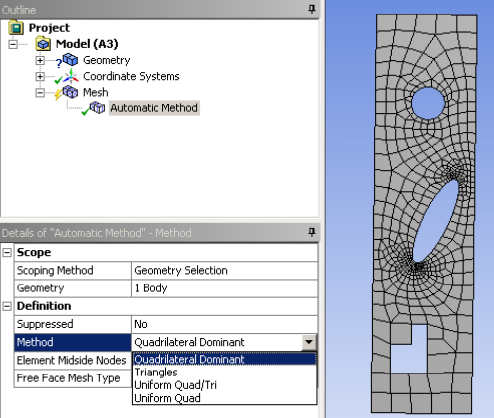Viewport: 494px width, 418px height.
Task: Collapse the Model (A3) tree node
Action: (x=13, y=44)
